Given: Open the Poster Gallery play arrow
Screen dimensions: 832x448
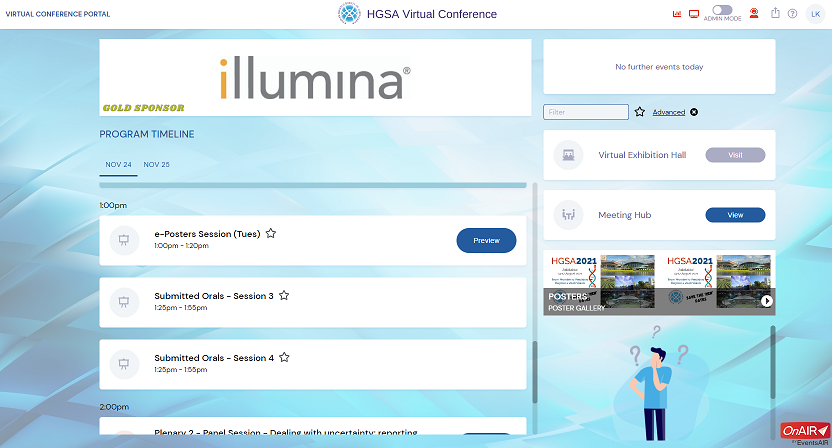Looking at the screenshot, I should click(x=767, y=301).
